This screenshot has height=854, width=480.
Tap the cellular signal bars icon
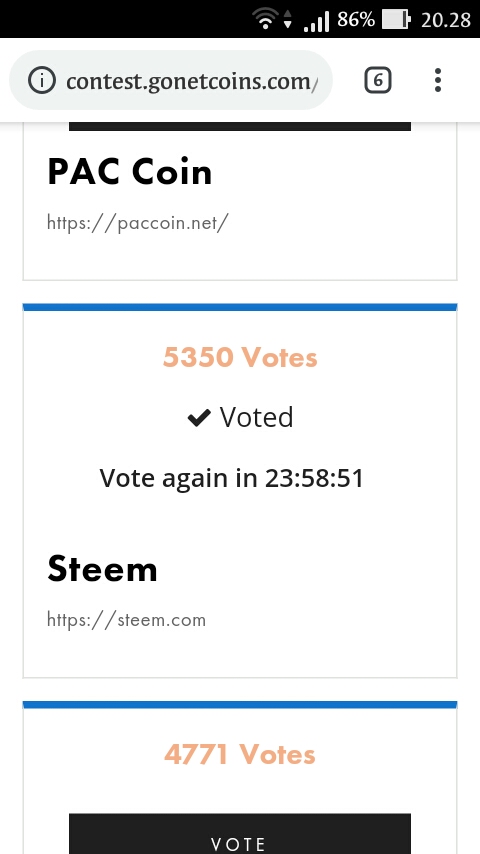point(316,21)
